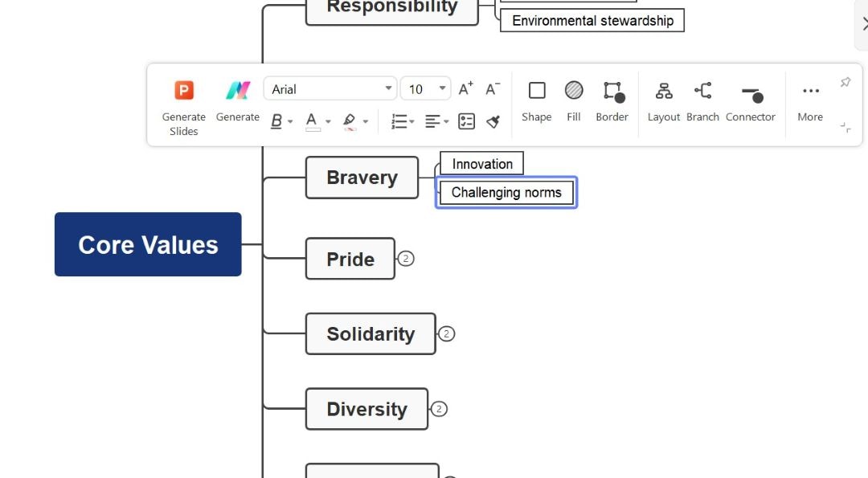Image resolution: width=868 pixels, height=478 pixels.
Task: Open bold style dropdown arrow
Action: [290, 122]
